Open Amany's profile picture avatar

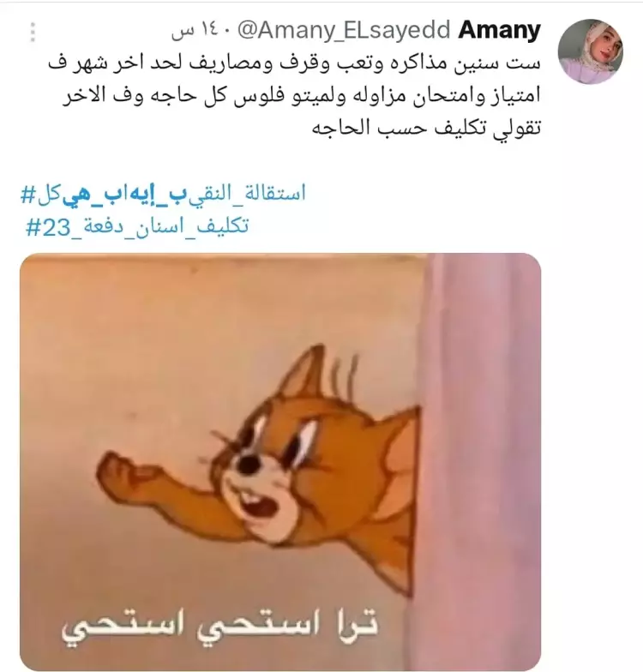(x=590, y=51)
